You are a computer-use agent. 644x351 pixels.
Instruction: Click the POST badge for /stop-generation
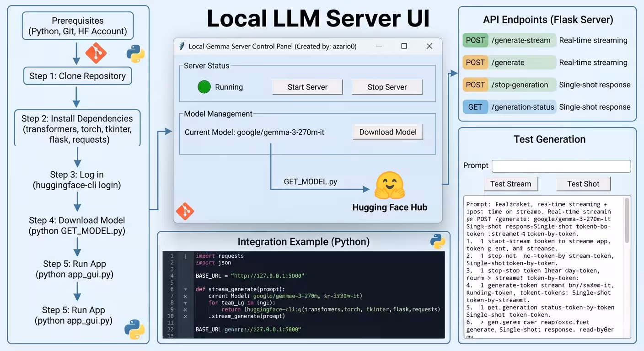tap(475, 85)
